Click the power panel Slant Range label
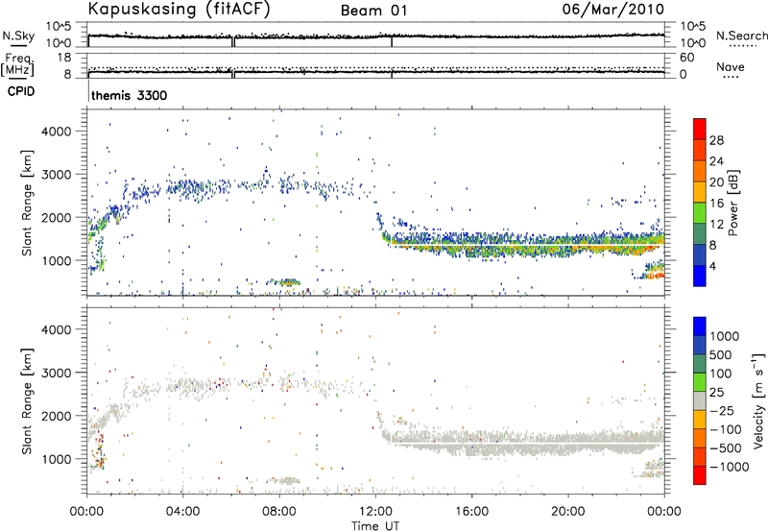Image resolution: width=768 pixels, height=532 pixels. click(28, 203)
